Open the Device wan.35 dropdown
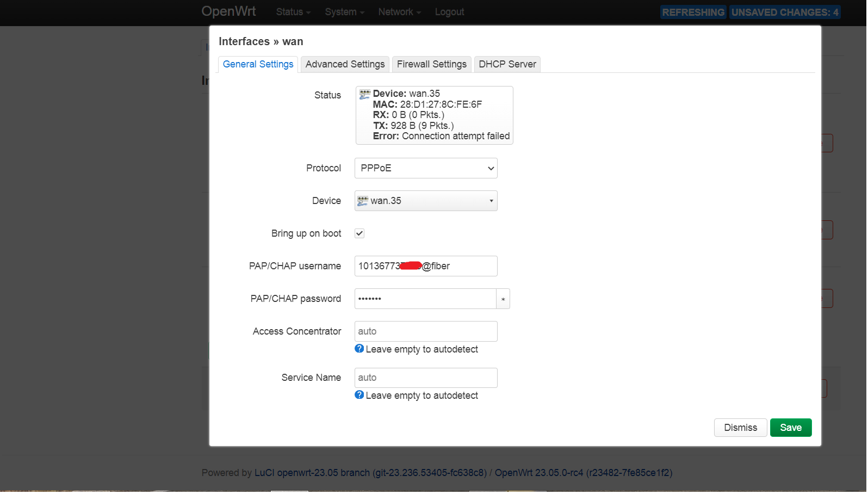 [x=426, y=201]
